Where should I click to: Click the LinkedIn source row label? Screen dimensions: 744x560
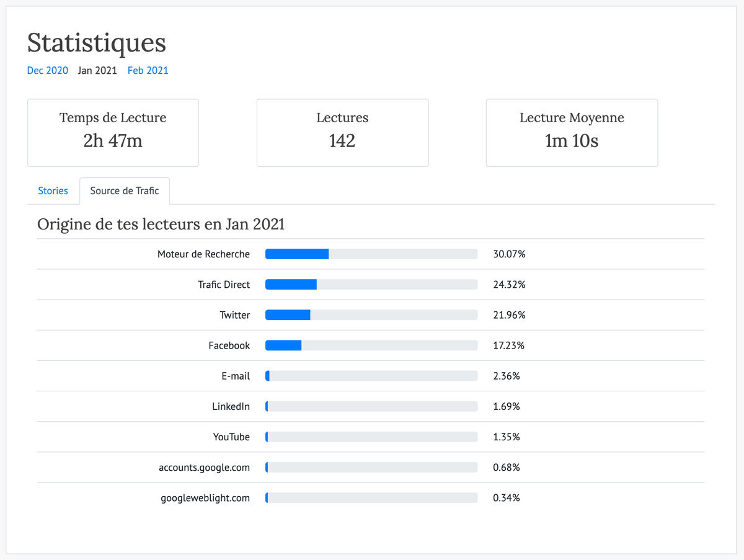click(x=231, y=407)
